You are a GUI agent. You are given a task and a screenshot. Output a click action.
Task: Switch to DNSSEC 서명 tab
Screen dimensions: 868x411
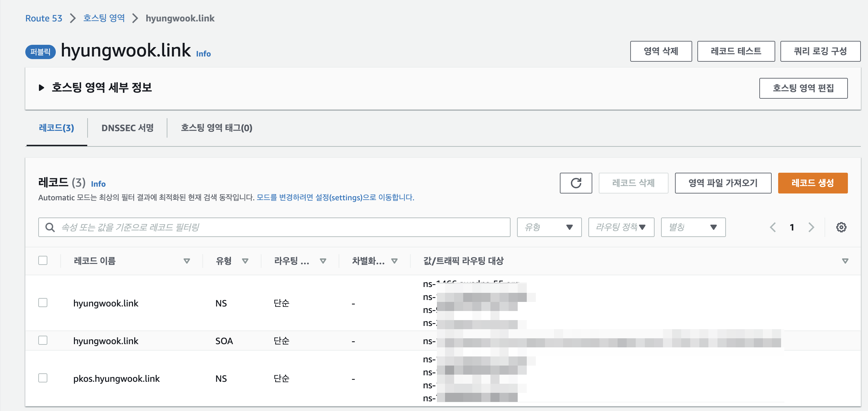[127, 128]
